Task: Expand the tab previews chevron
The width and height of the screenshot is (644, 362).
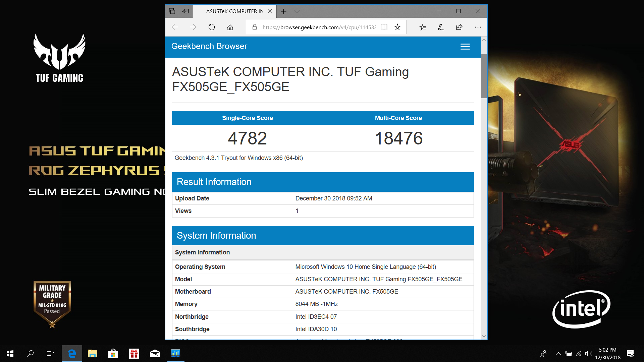Action: coord(297,11)
